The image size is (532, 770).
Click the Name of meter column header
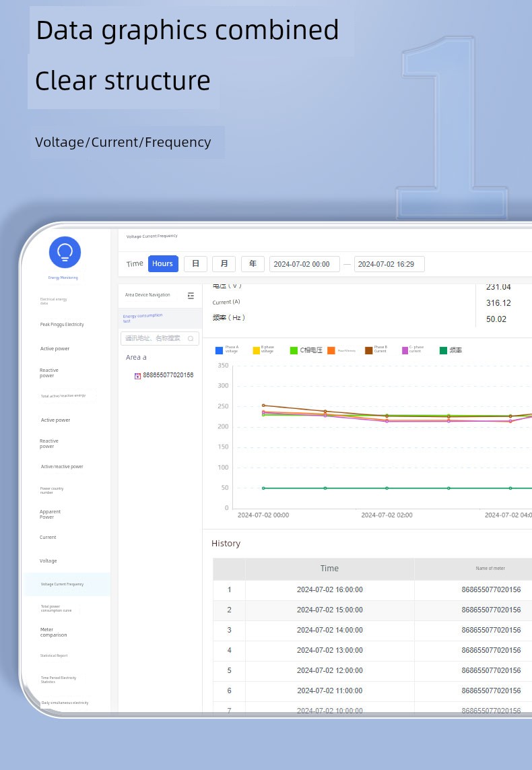click(490, 569)
